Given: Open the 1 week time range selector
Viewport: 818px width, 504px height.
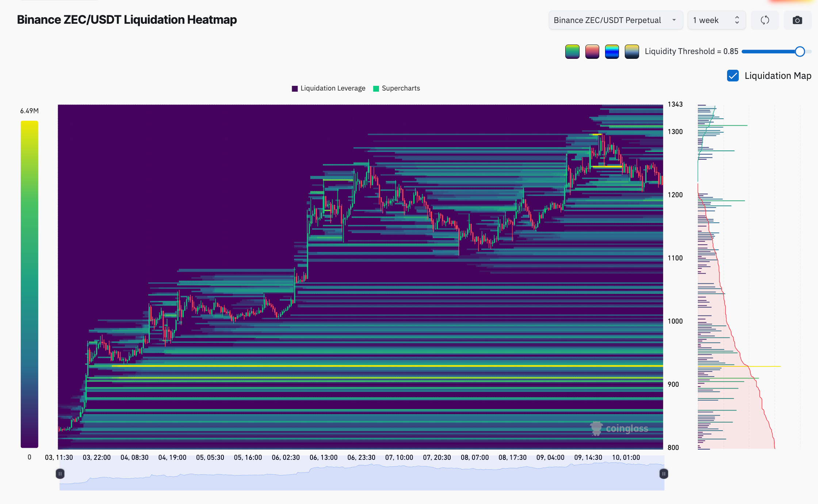Looking at the screenshot, I should [x=716, y=20].
